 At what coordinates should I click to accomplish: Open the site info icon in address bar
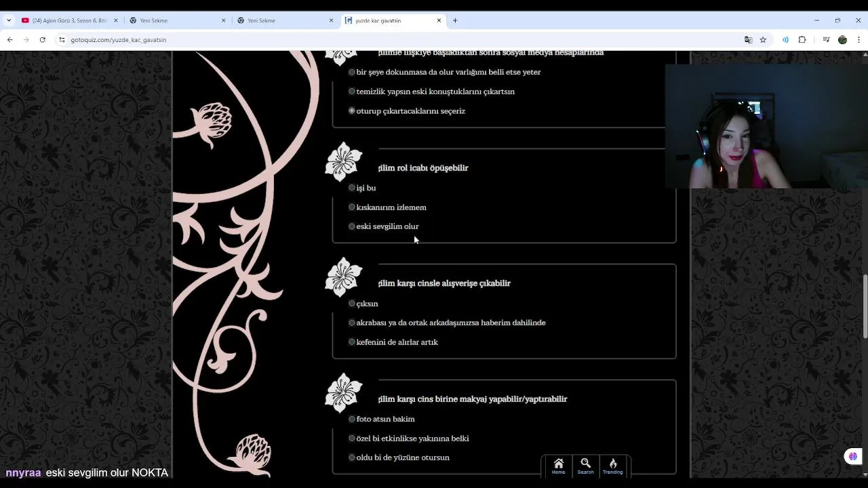coord(62,40)
